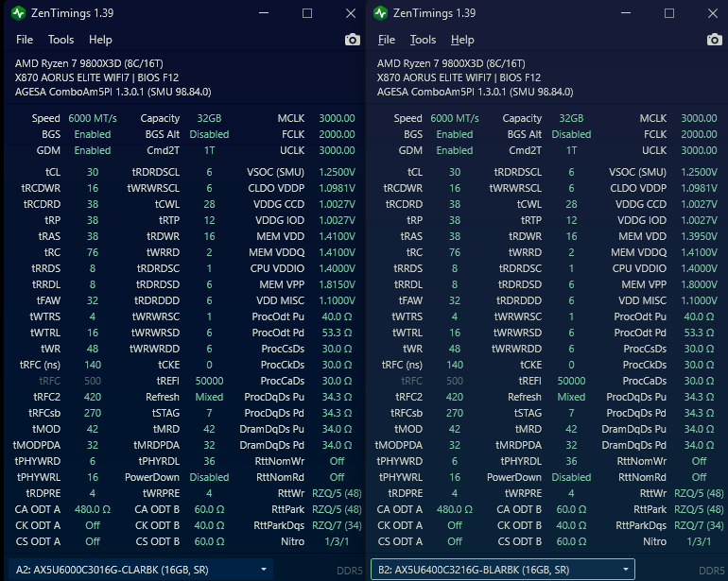Click the tRC value 76 in right window
The height and width of the screenshot is (581, 728).
[455, 252]
